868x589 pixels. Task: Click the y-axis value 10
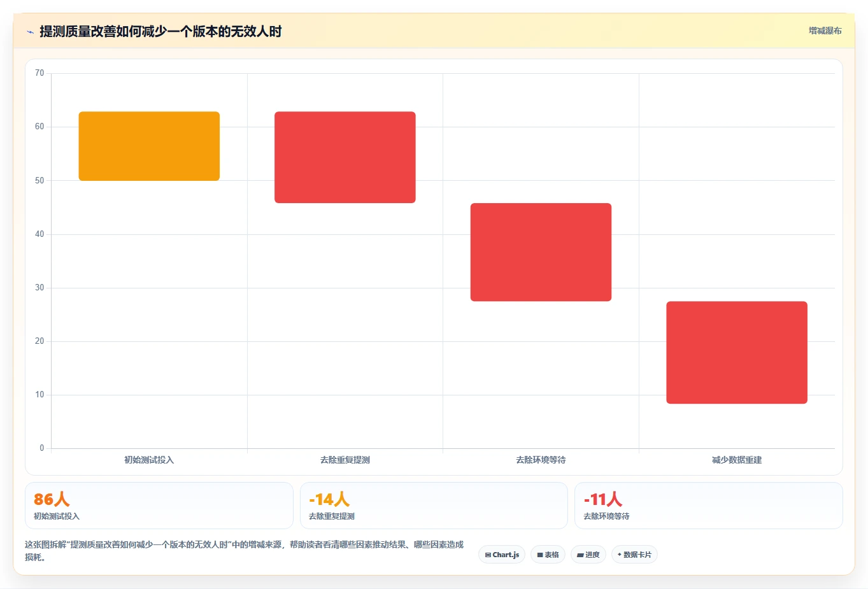click(x=39, y=395)
